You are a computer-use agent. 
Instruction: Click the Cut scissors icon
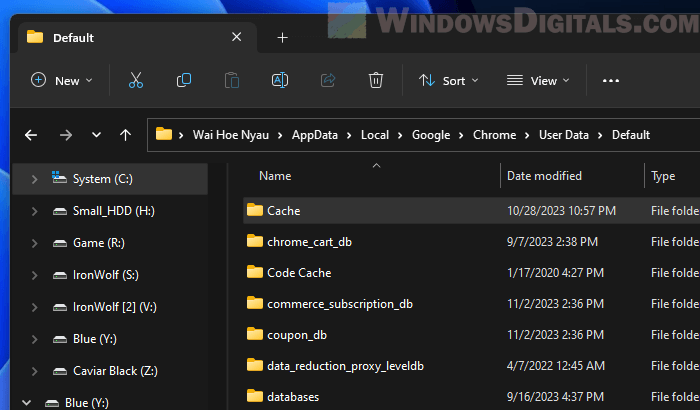coord(136,80)
